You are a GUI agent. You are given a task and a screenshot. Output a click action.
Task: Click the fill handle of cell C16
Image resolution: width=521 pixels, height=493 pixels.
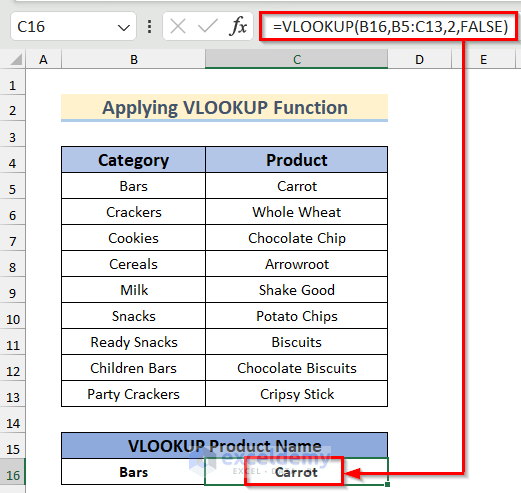pos(387,484)
